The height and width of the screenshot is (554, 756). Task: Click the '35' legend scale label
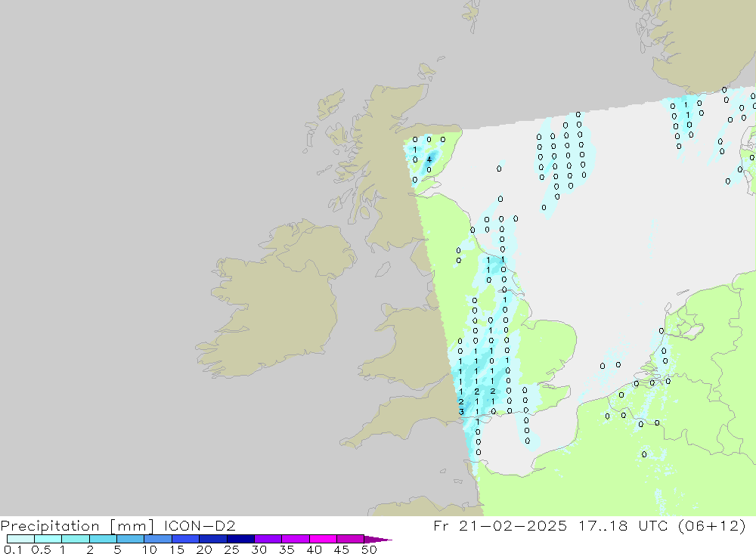tap(287, 549)
